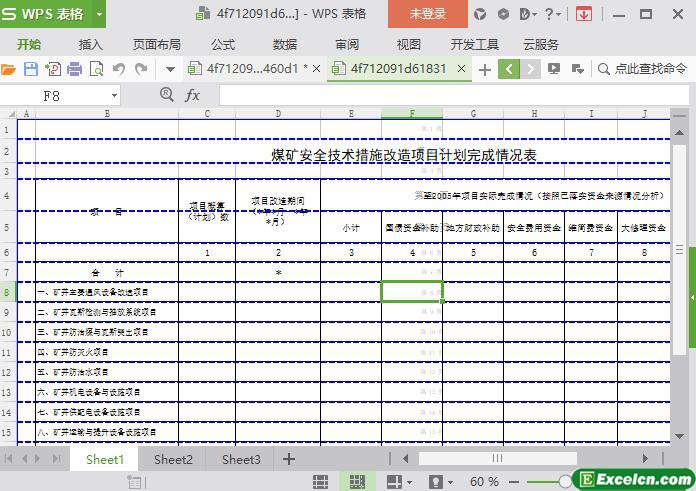Go to last sheet navigation arrow
The width and height of the screenshot is (696, 491).
(56, 459)
